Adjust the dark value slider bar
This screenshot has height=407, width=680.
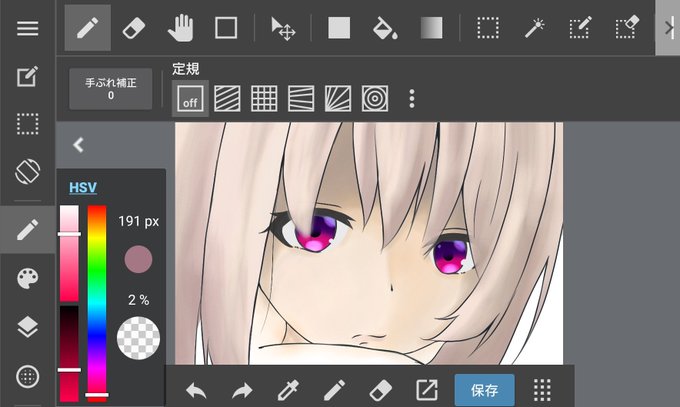point(69,354)
